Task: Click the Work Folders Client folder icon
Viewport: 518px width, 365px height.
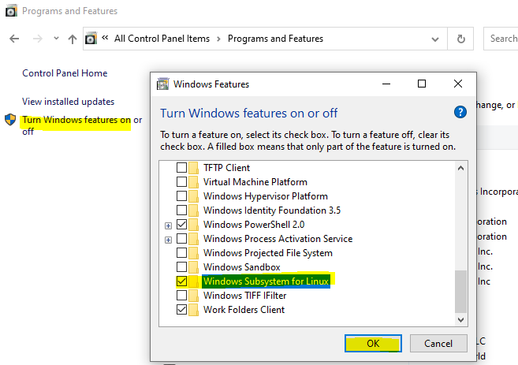Action: [193, 310]
